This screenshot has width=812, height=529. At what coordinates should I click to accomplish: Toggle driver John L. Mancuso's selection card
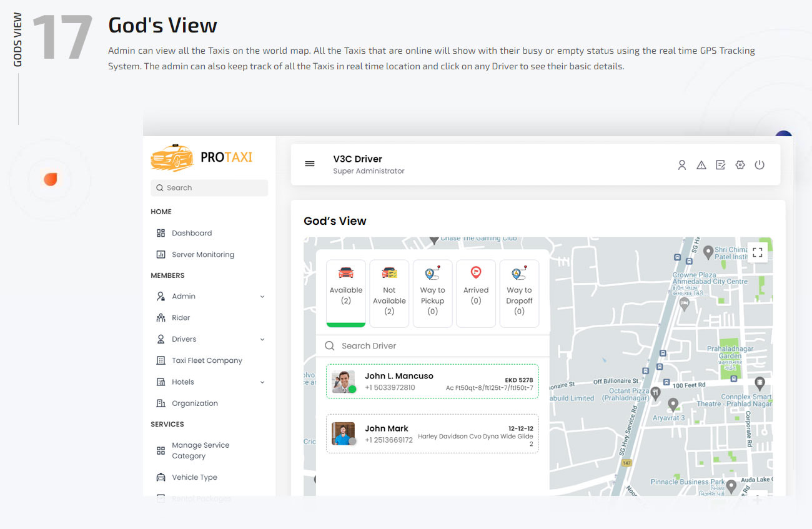click(x=432, y=380)
